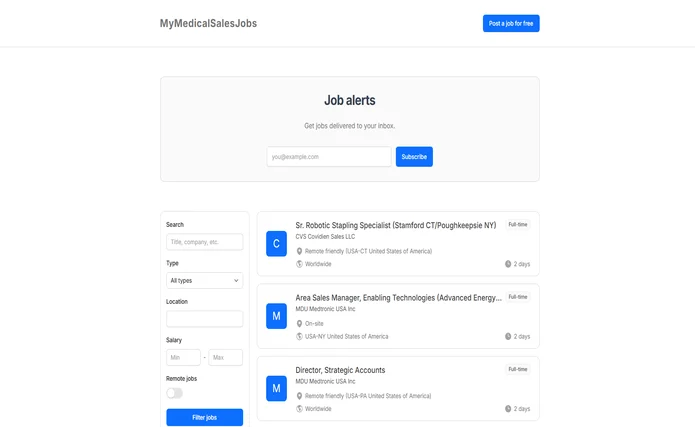The image size is (695, 427).
Task: Apply filters with the Filter jobs button
Action: click(204, 417)
